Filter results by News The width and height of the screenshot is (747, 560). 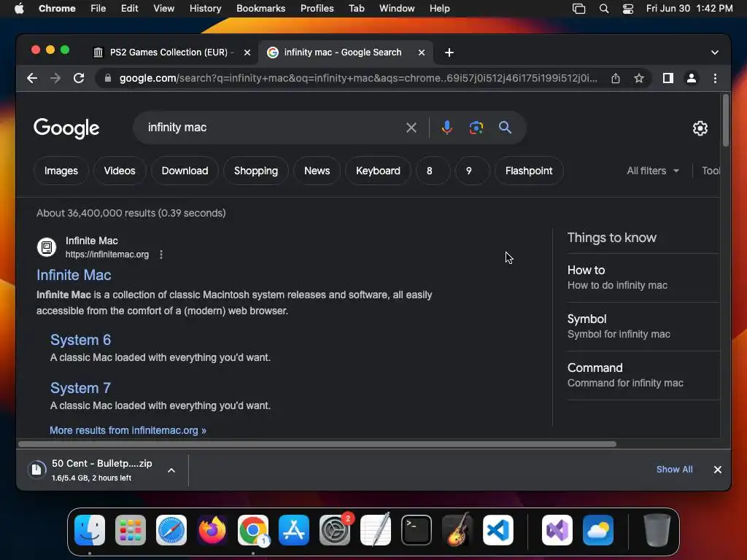tap(317, 171)
